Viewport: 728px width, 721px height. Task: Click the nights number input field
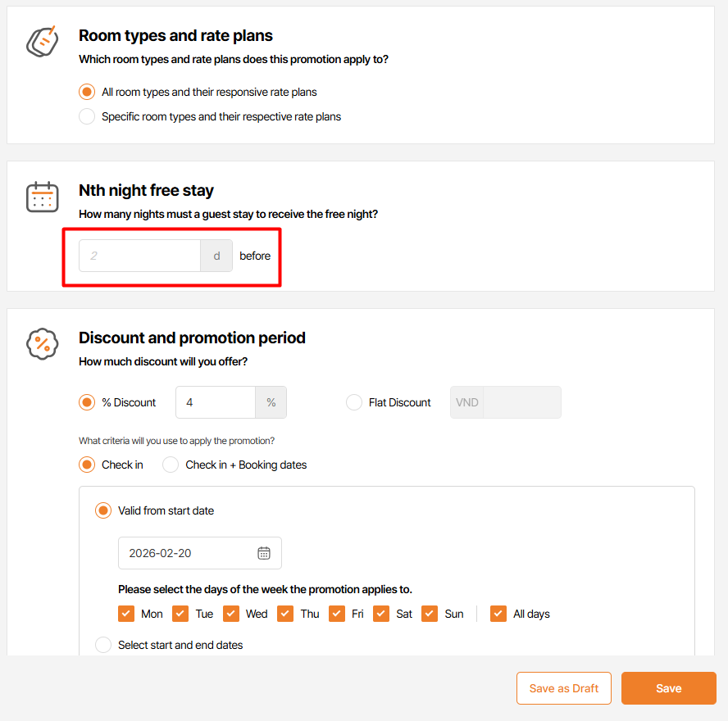[139, 256]
